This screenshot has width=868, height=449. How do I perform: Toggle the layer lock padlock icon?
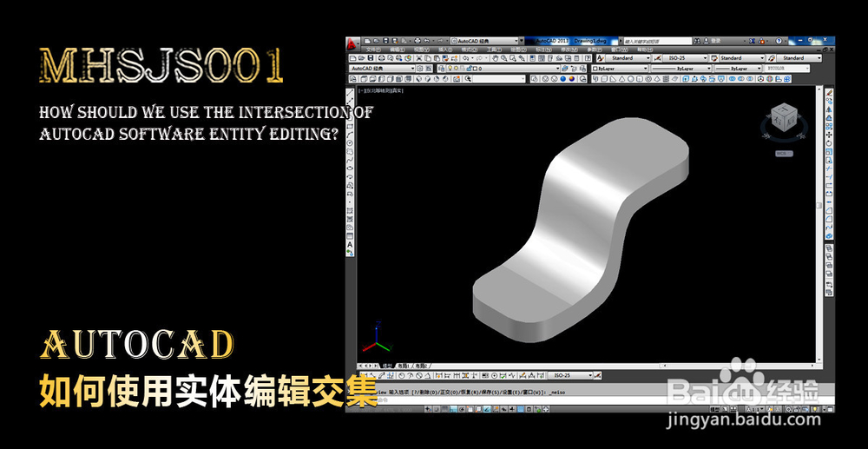tap(470, 68)
